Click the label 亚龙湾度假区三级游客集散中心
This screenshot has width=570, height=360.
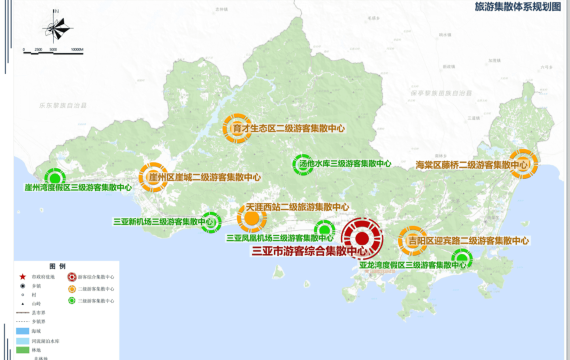[413, 265]
